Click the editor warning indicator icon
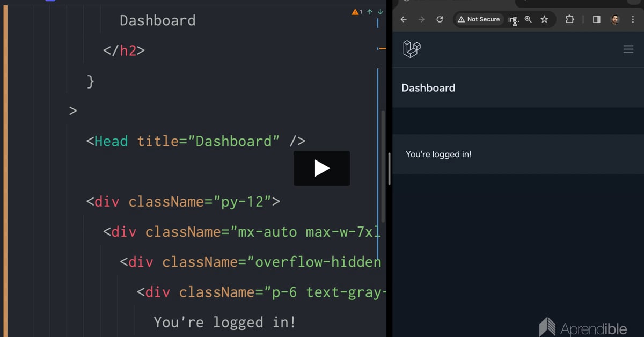The width and height of the screenshot is (644, 337). point(355,12)
